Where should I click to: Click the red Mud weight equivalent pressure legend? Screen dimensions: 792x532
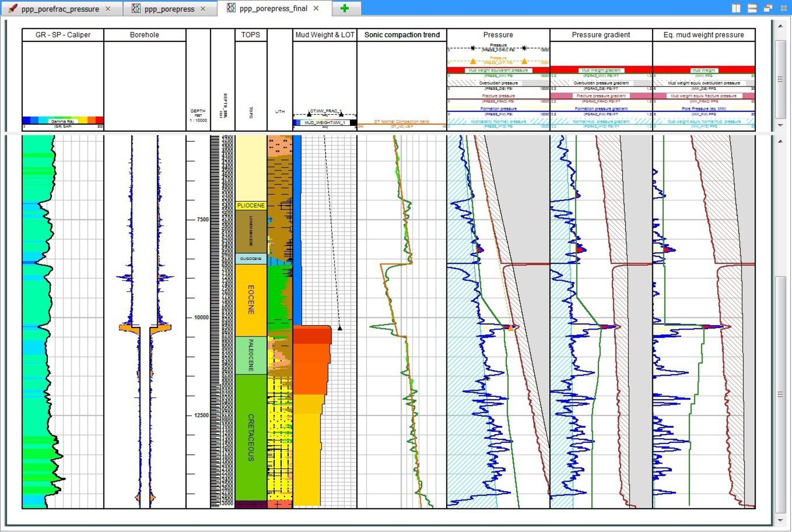tap(498, 70)
